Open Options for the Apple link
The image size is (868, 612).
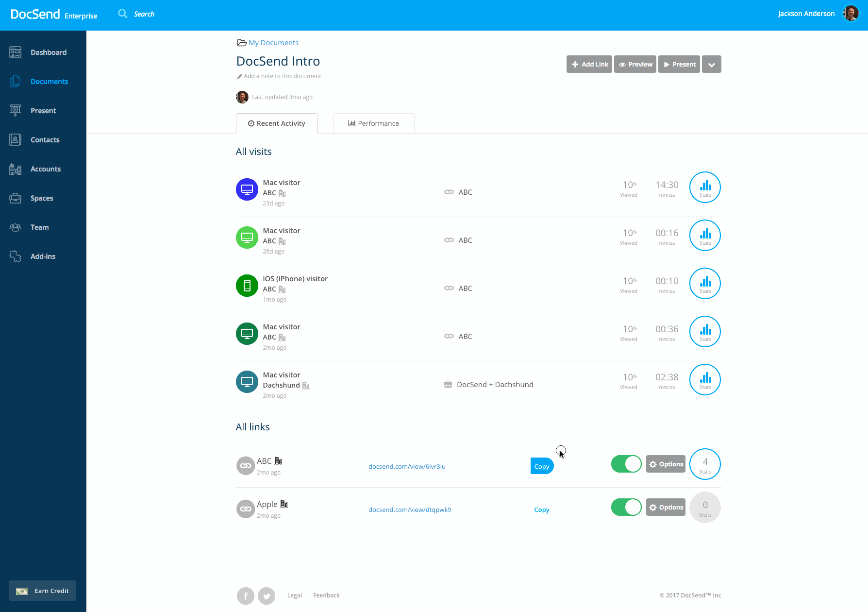(666, 508)
